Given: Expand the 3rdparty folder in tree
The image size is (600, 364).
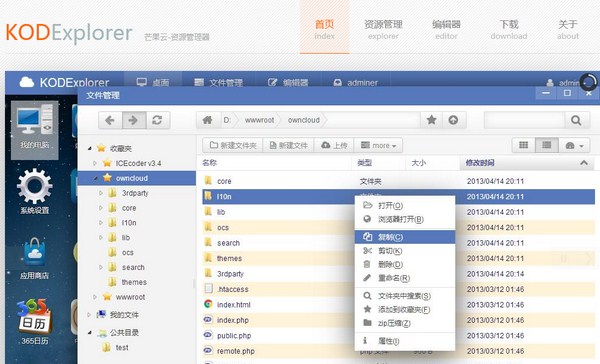Looking at the screenshot, I should point(101,193).
